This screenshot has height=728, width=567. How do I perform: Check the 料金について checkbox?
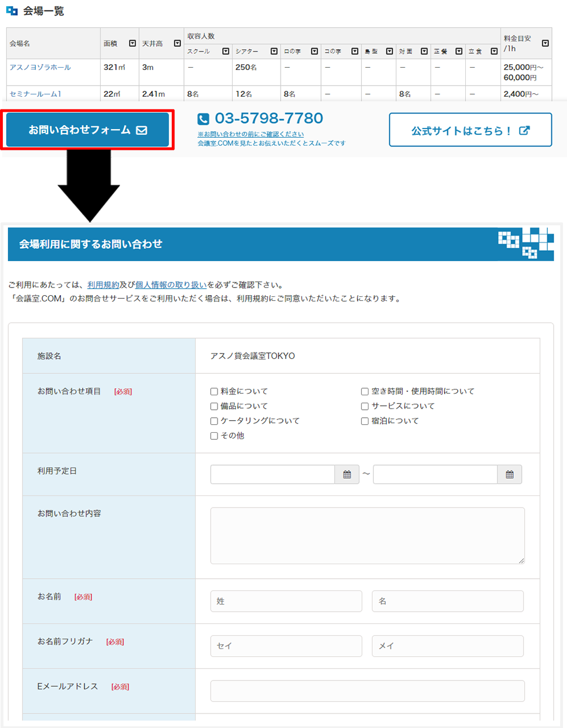[214, 392]
